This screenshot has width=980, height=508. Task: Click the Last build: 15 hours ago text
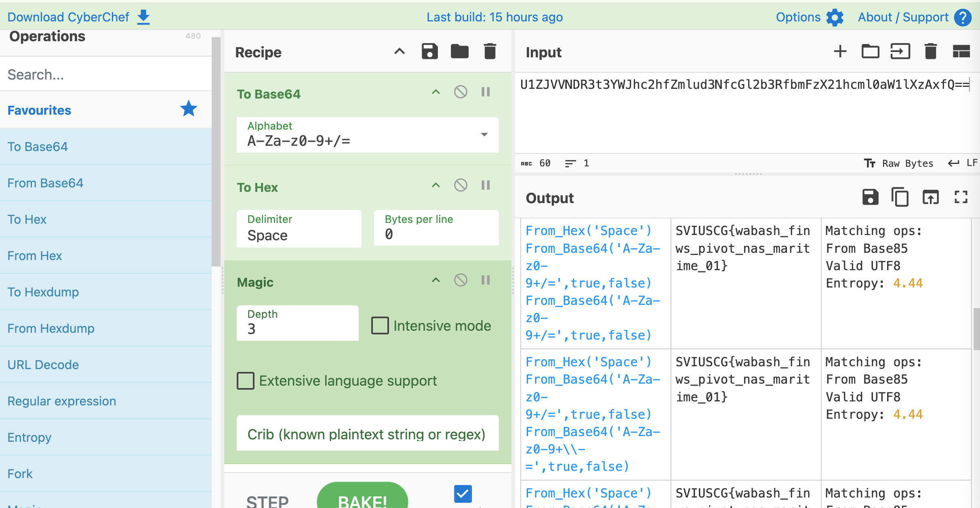495,17
